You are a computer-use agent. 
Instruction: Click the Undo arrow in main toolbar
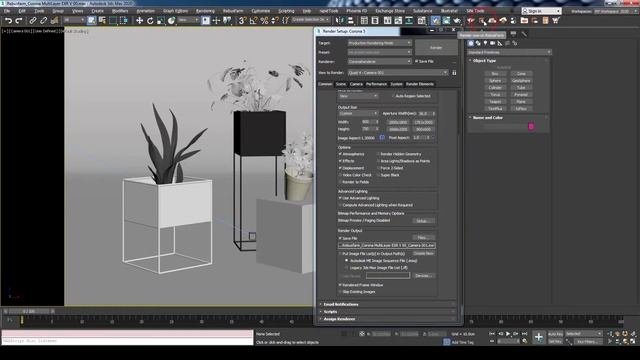[x=8, y=20]
